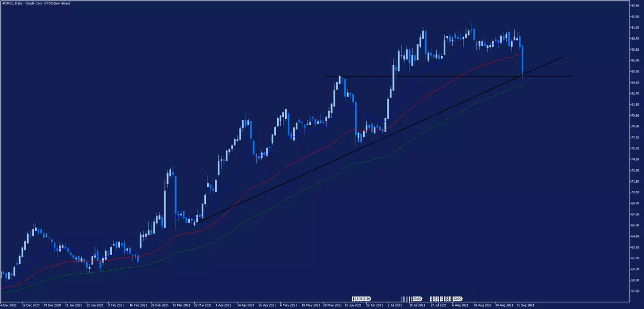Image resolution: width=644 pixels, height=309 pixels.
Task: Click the '15 Jul 2021' date label
Action: coord(418,305)
